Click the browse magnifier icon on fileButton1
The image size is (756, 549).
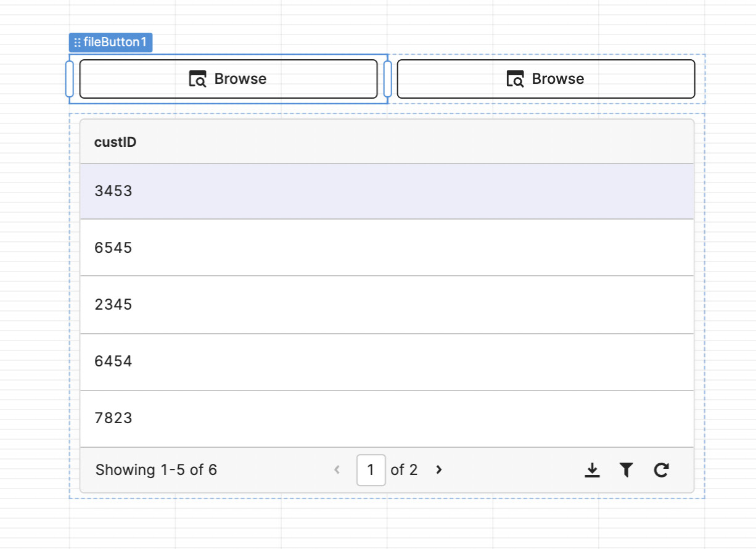197,78
